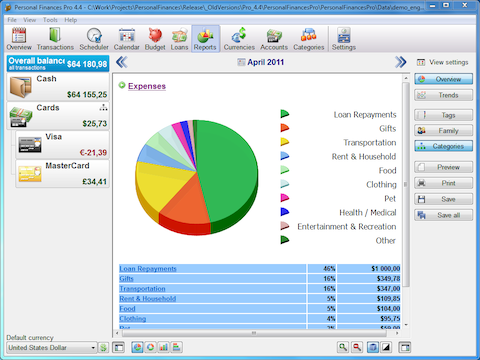The image size is (480, 360).
Task: Collapse the Expenses section green arrow
Action: [122, 85]
